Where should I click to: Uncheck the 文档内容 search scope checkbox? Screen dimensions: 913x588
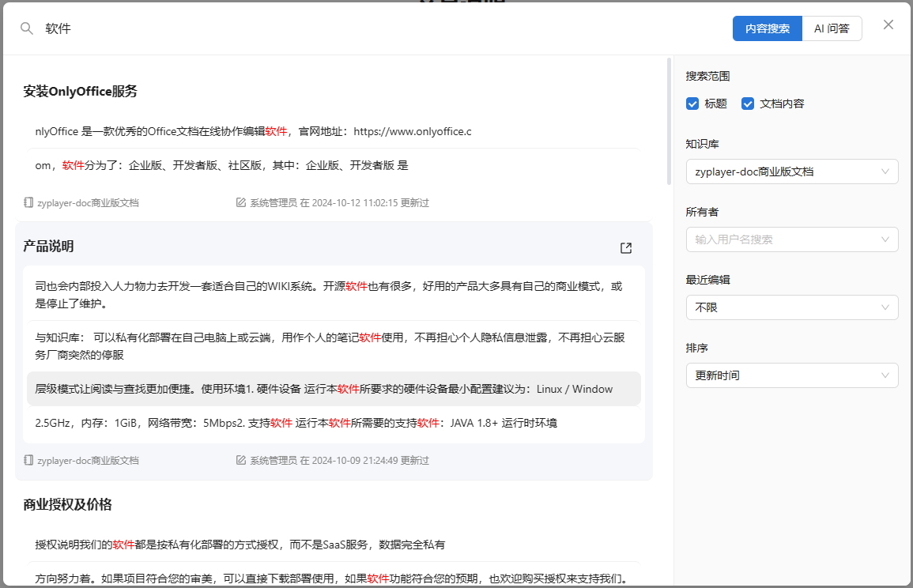[x=748, y=104]
